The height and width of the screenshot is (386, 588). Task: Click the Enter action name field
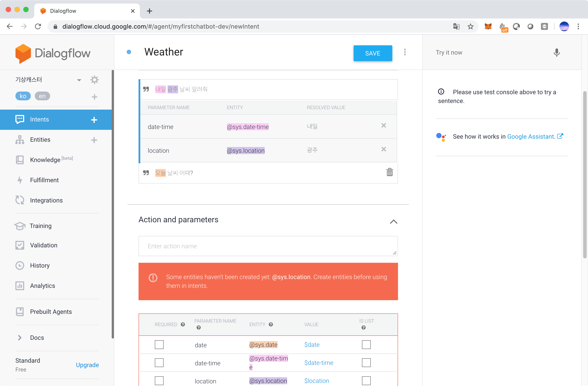[268, 246]
